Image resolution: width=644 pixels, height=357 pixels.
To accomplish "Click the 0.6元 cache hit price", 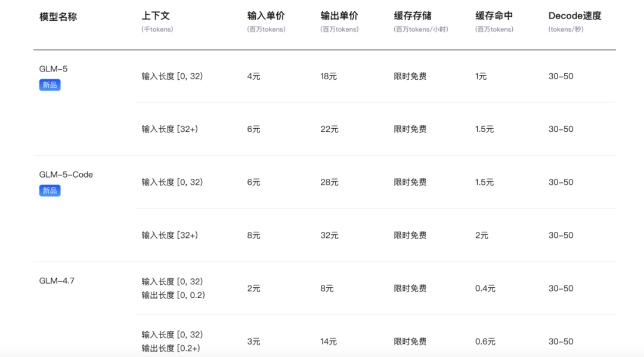I will 485,342.
